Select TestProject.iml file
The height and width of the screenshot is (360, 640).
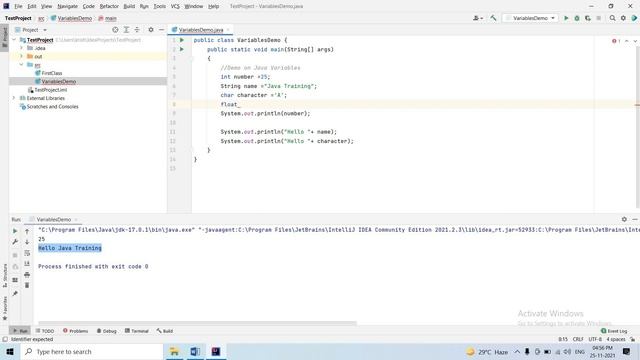pos(48,90)
